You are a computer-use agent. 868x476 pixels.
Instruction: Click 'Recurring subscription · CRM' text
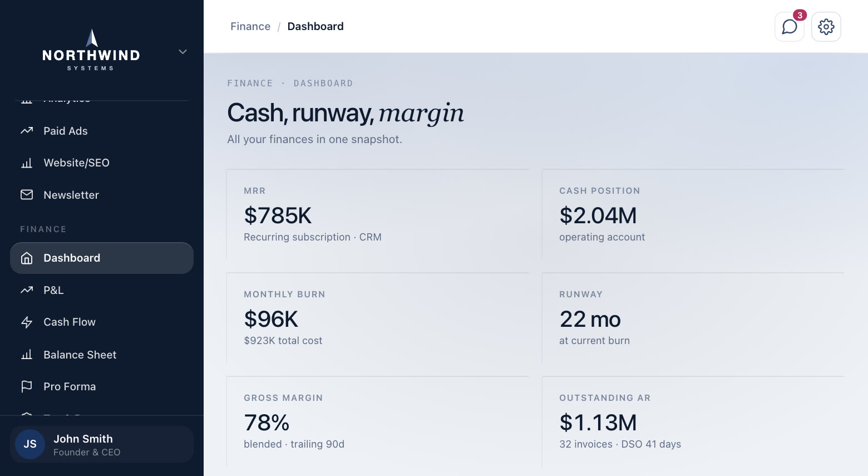click(313, 237)
